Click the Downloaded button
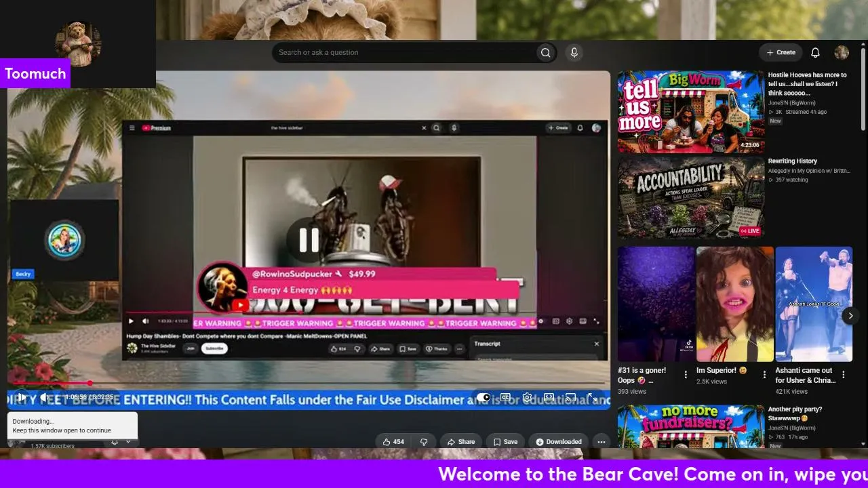Image resolution: width=868 pixels, height=488 pixels. pyautogui.click(x=559, y=442)
